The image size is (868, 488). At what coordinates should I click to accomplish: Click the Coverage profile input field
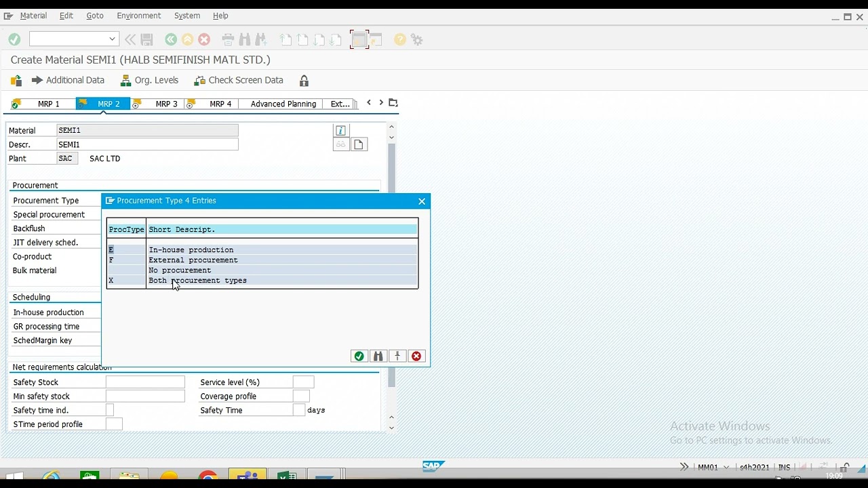coord(301,396)
